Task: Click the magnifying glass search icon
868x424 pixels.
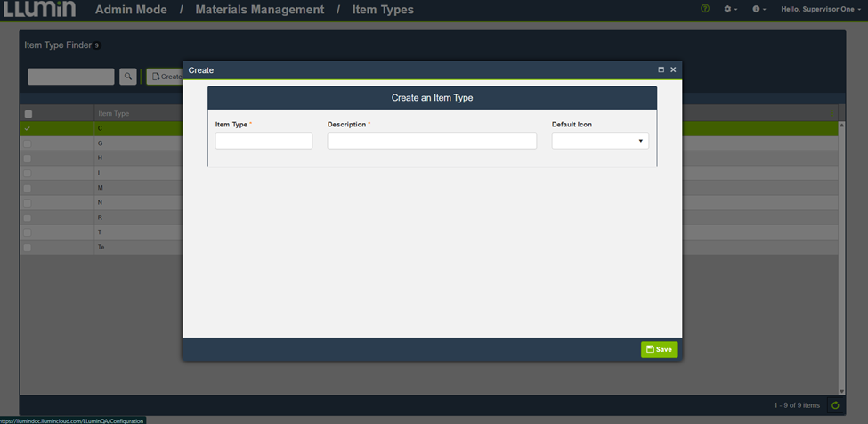Action: [x=128, y=77]
